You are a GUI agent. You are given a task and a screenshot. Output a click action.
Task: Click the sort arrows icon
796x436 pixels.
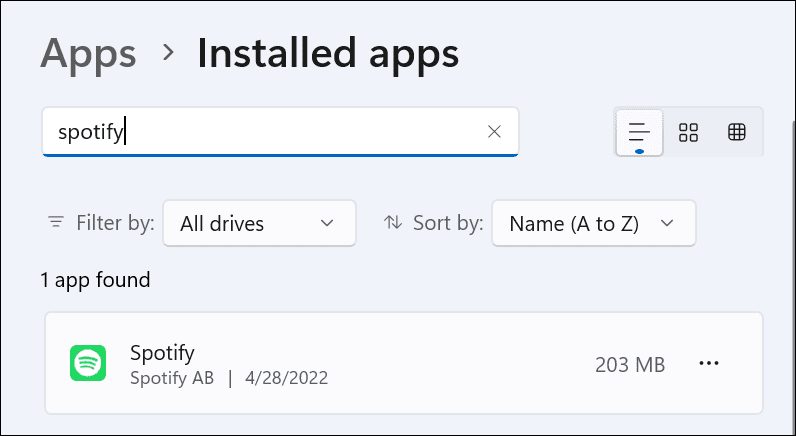[393, 223]
